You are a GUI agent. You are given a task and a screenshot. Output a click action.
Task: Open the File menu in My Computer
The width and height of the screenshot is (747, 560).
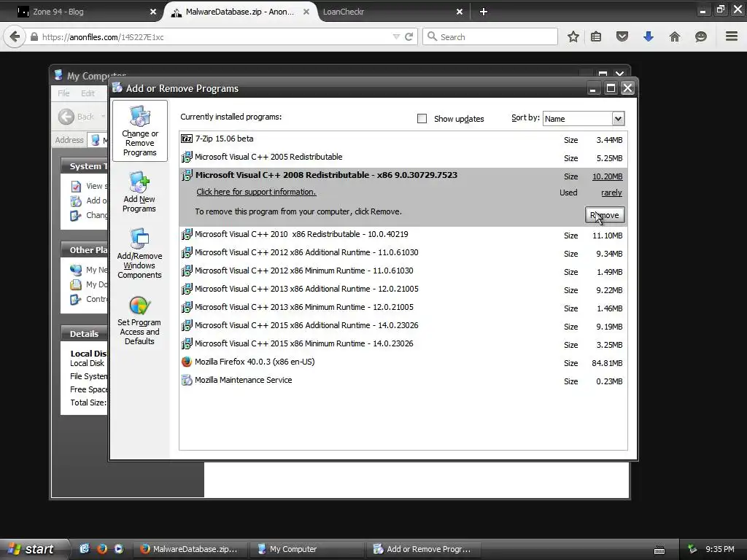click(x=63, y=93)
